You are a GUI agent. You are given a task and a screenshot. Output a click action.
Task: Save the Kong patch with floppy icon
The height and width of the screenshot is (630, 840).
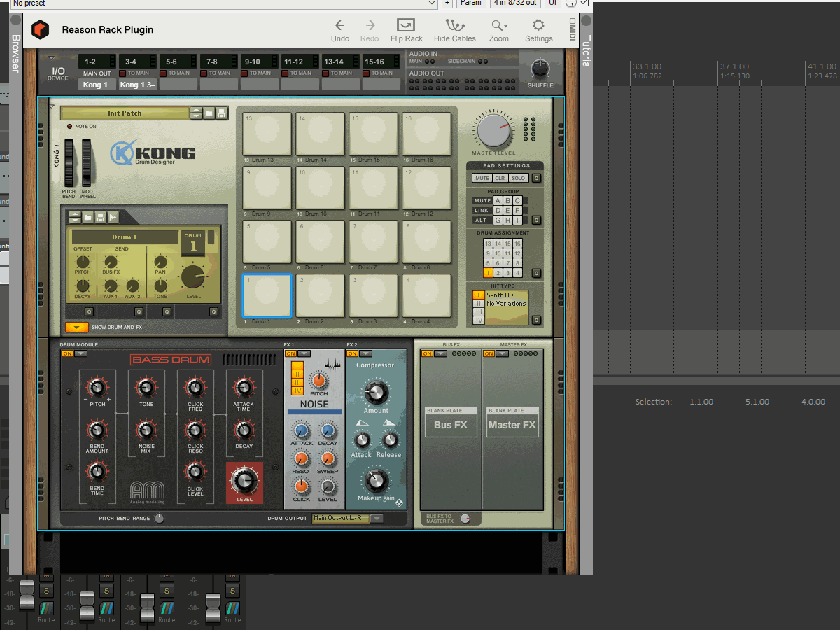tap(221, 113)
